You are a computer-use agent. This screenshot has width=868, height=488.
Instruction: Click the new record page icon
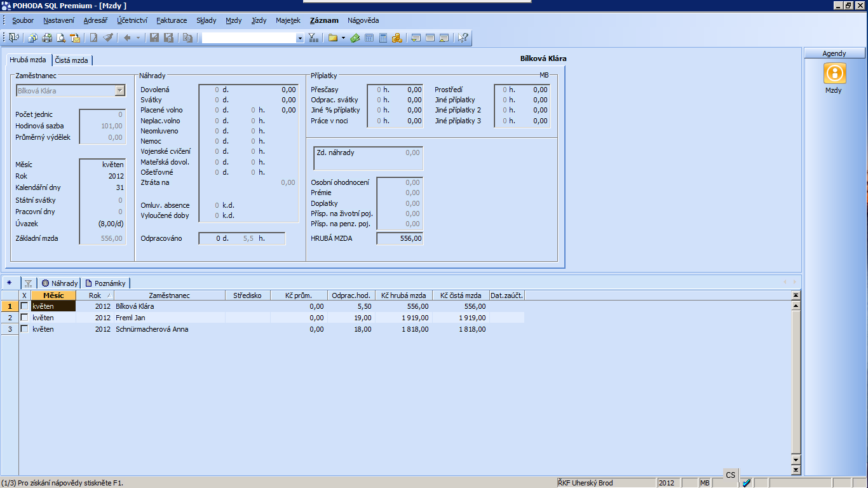[x=93, y=38]
